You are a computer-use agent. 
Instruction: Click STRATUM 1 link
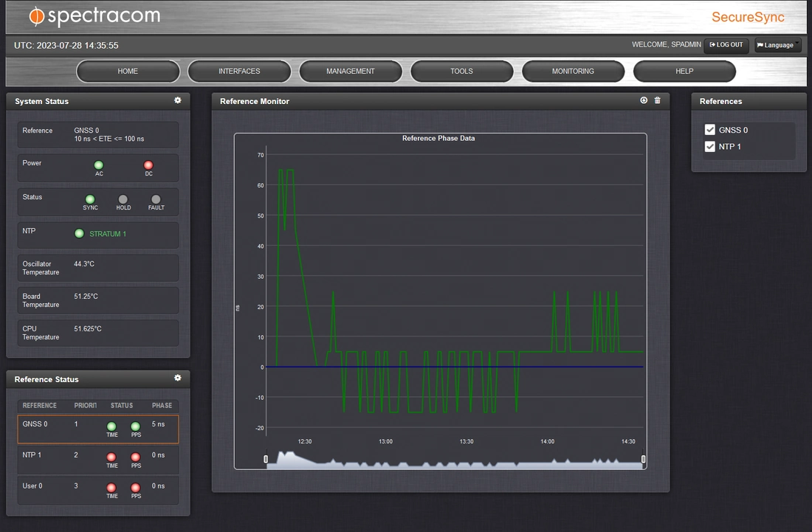(x=108, y=234)
